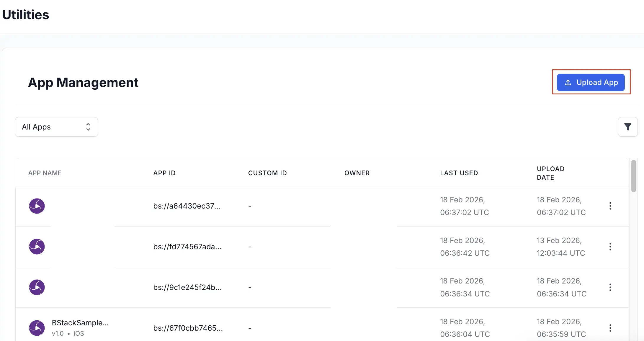Click the app icon in the third row

37,287
